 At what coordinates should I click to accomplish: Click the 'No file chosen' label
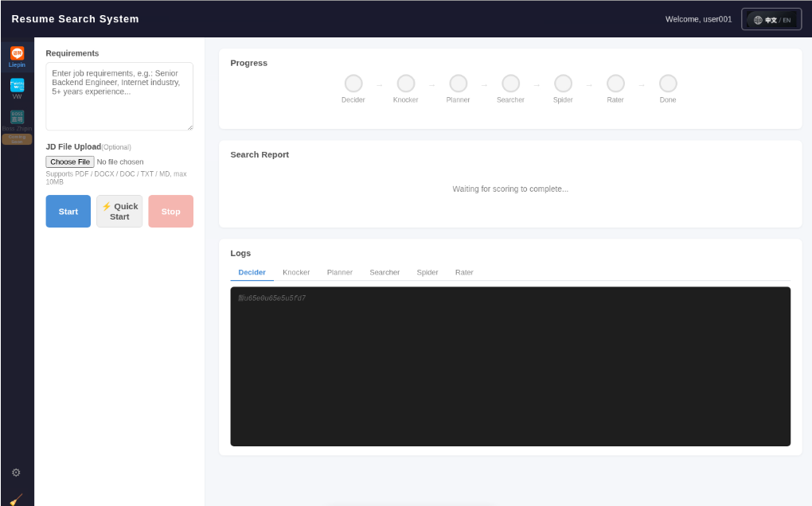tap(120, 162)
